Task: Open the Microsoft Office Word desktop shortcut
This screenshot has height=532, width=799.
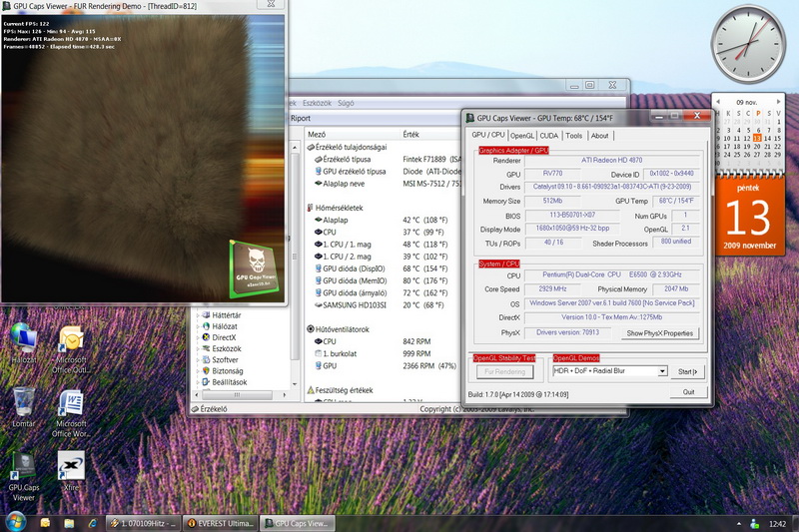Action: 71,413
